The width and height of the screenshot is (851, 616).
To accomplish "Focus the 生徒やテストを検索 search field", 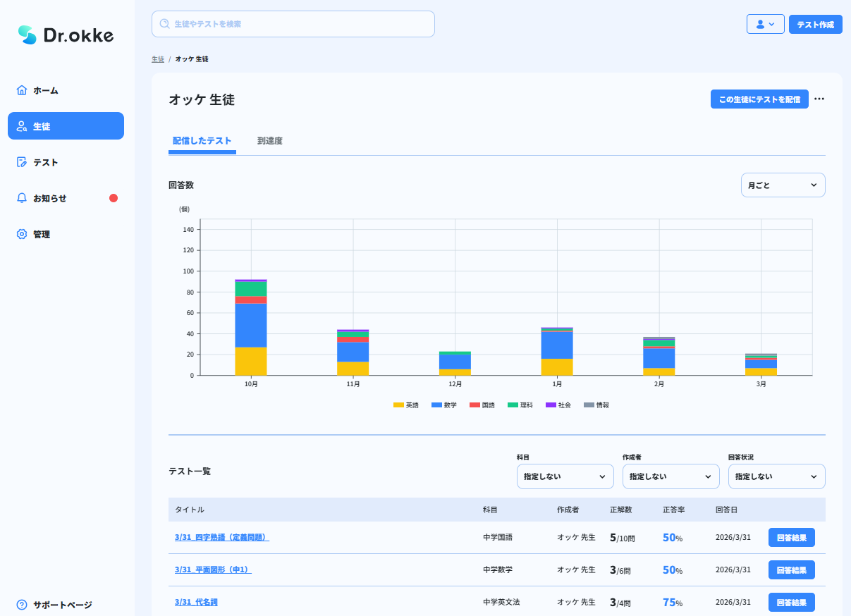I will 293,24.
